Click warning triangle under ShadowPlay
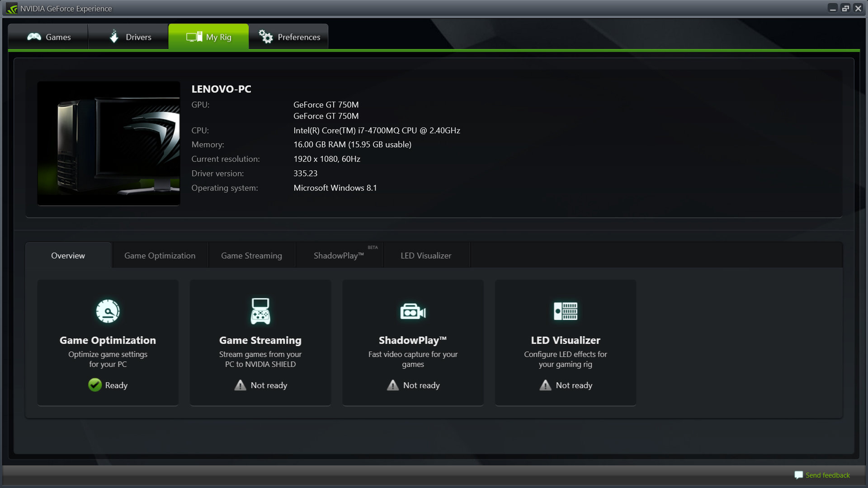Image resolution: width=868 pixels, height=488 pixels. [x=393, y=385]
